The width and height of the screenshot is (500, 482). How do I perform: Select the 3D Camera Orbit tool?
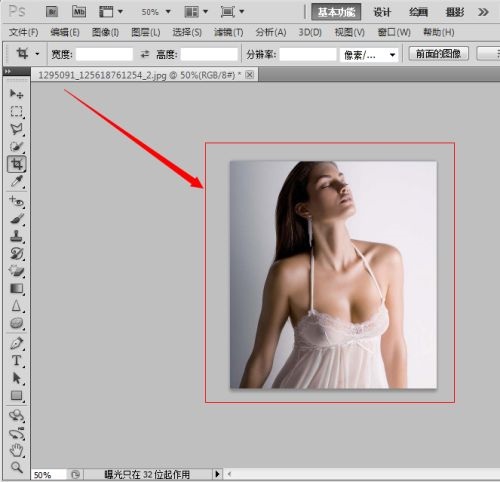16,433
